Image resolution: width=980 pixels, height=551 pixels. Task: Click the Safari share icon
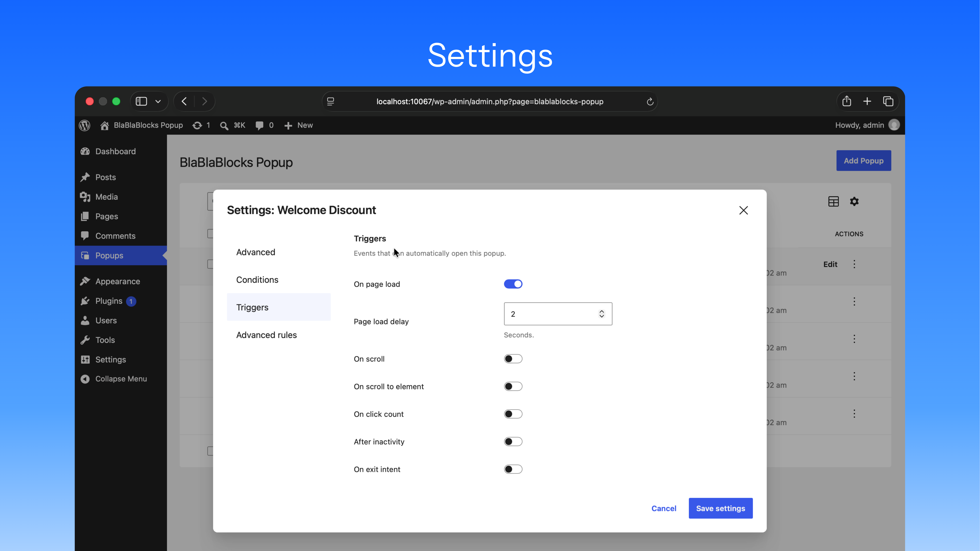(846, 101)
